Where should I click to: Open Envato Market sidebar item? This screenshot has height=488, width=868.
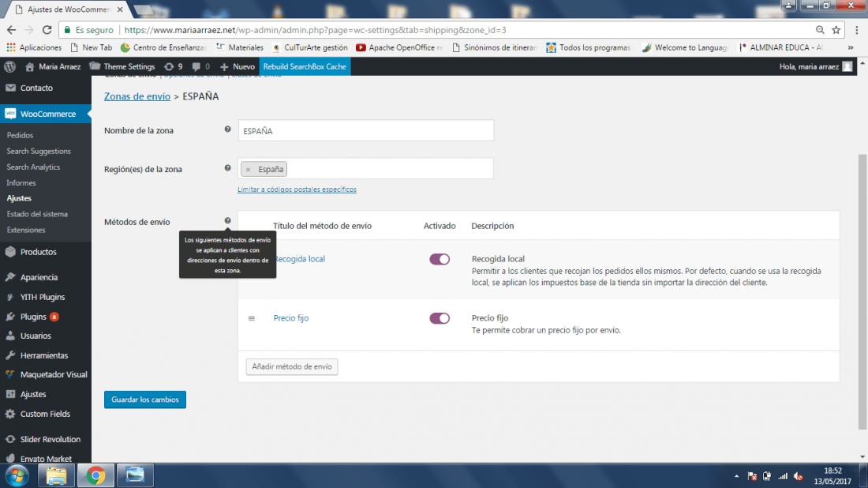(46, 459)
